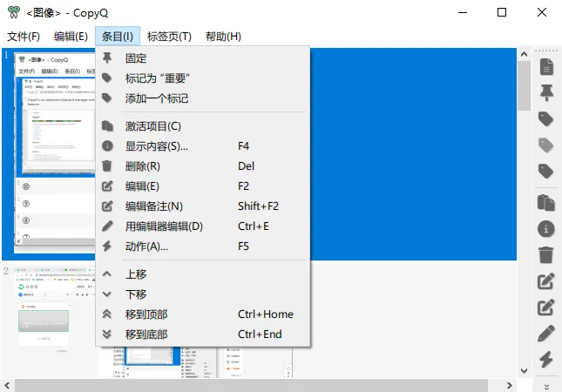Close the CopyQ window
Viewport: 562px width, 392px height.
coord(542,12)
